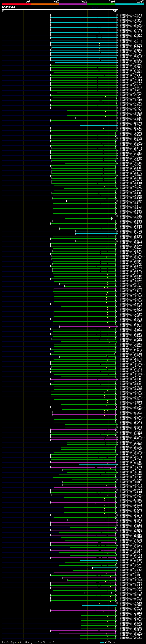Open the UniRef100_C7IWL2 entry
Viewport: 146px width, 644px height.
pos(131,153)
